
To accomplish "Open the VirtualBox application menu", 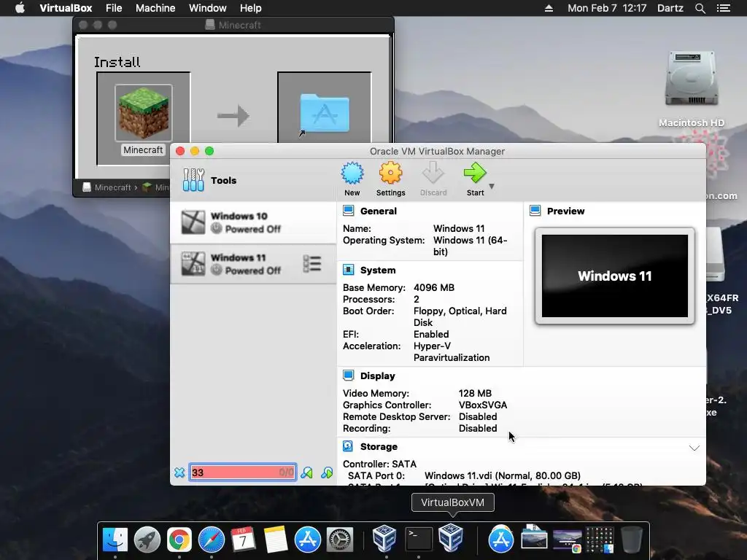I will click(66, 8).
